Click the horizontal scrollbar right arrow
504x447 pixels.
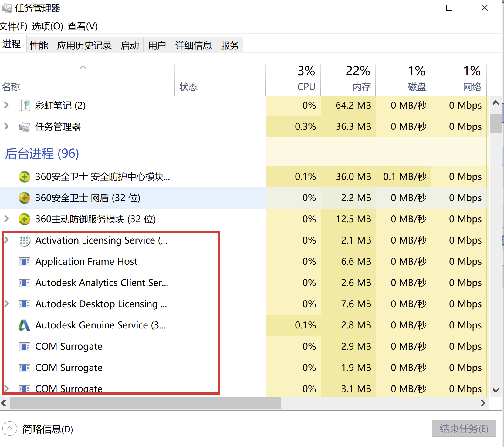pyautogui.click(x=483, y=403)
